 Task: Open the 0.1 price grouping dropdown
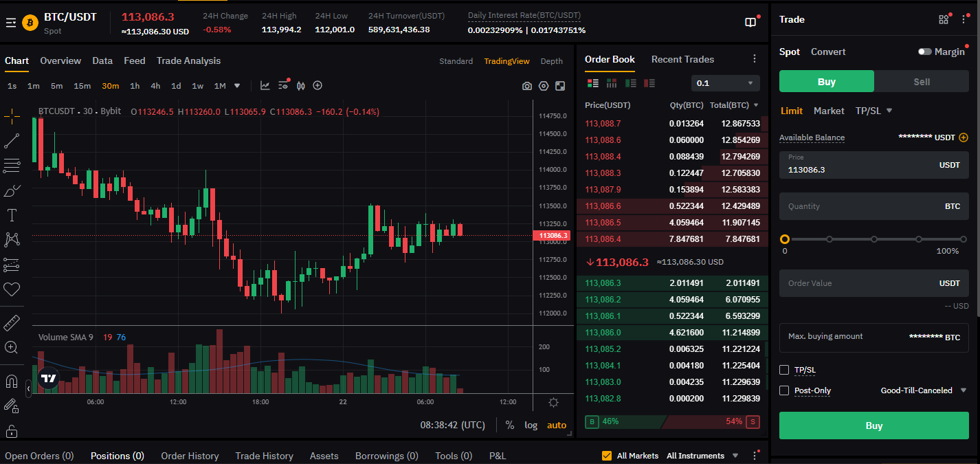click(x=725, y=83)
